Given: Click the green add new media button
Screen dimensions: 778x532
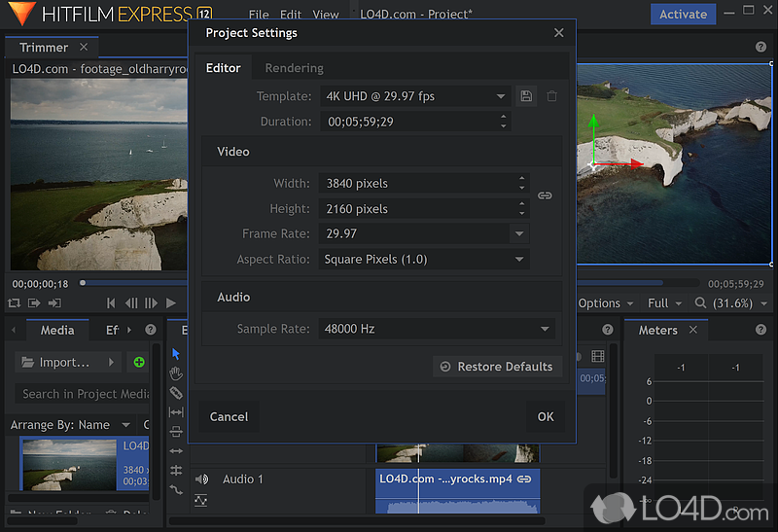Looking at the screenshot, I should pos(139,362).
